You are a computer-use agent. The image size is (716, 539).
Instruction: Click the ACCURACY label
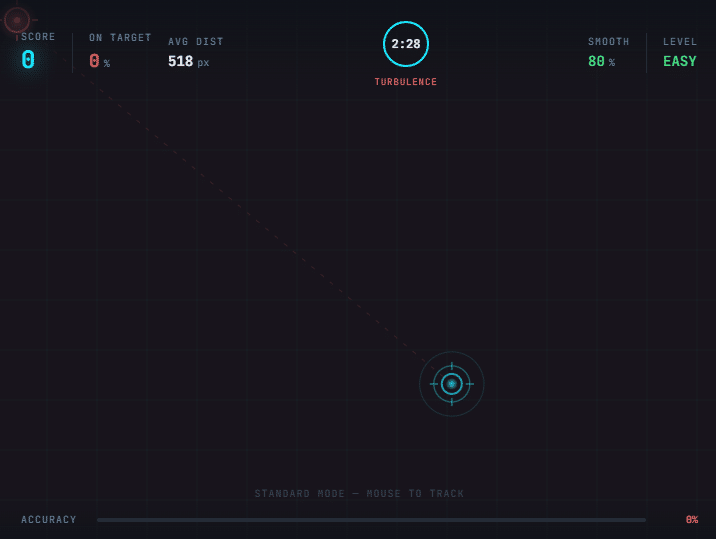[49, 520]
